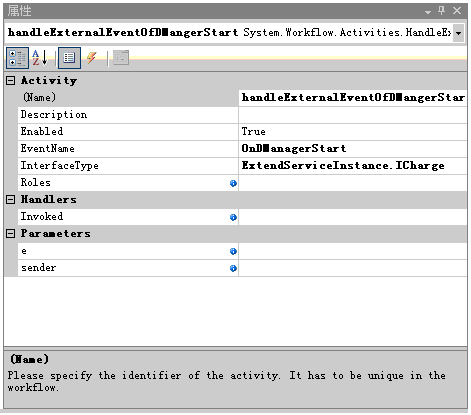Select the EventName property label

[47, 148]
